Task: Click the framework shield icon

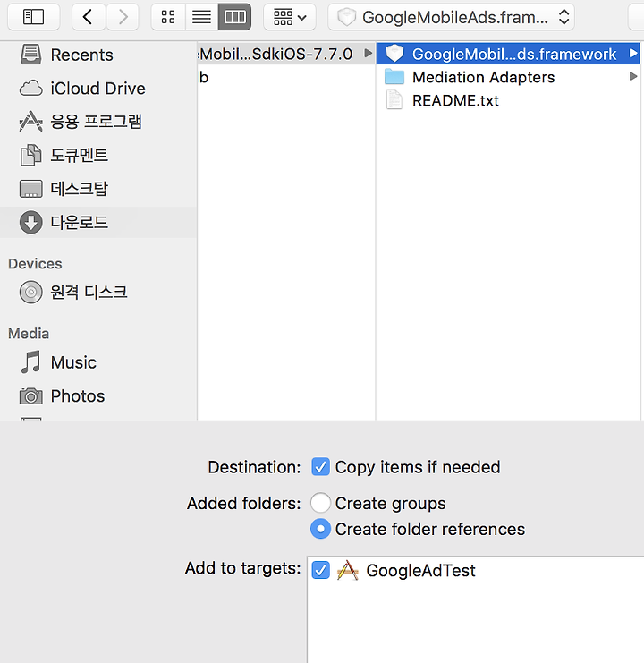Action: point(394,54)
